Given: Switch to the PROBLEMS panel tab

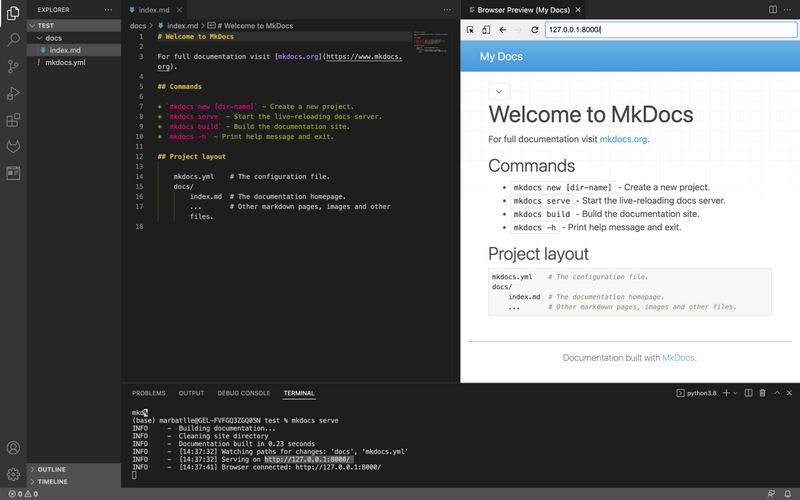Looking at the screenshot, I should pos(148,393).
